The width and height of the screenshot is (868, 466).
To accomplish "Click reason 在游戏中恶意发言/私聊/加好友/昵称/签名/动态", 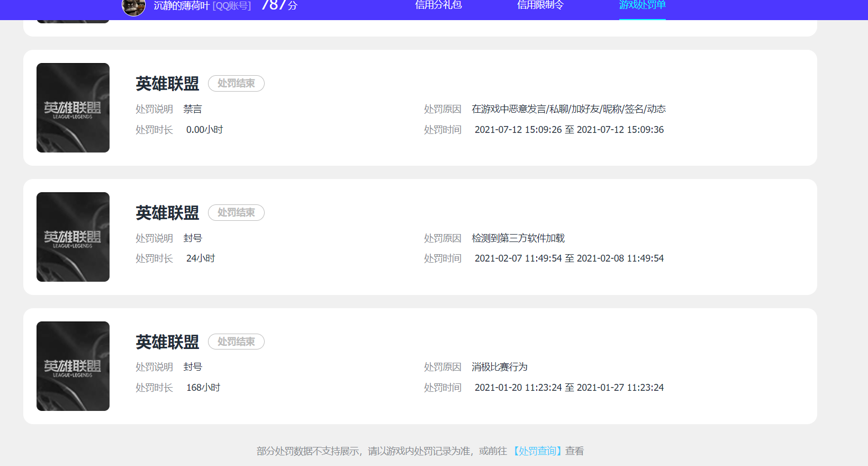I will coord(569,109).
